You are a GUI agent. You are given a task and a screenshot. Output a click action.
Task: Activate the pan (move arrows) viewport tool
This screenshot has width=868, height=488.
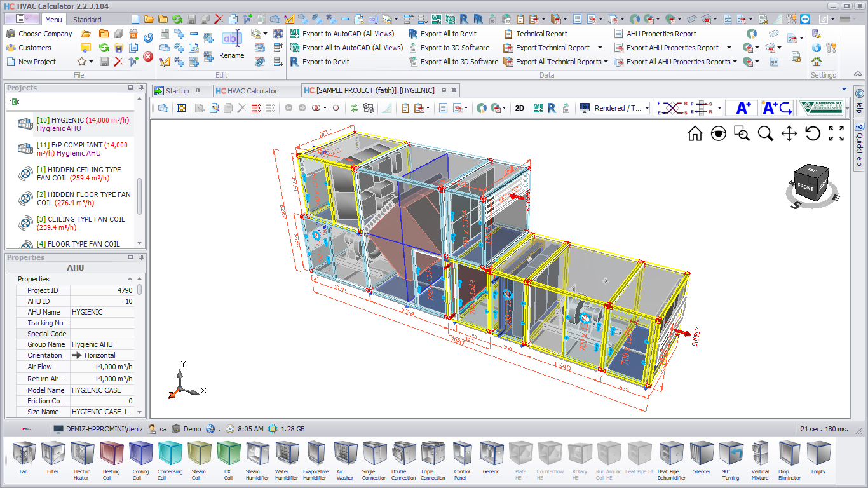(x=789, y=133)
